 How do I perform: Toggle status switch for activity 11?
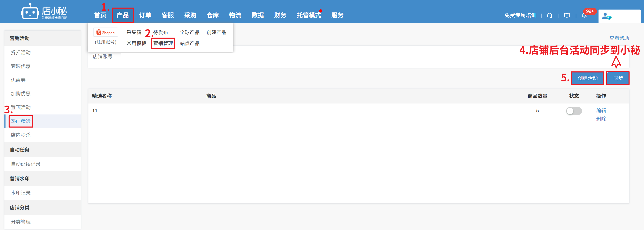574,111
